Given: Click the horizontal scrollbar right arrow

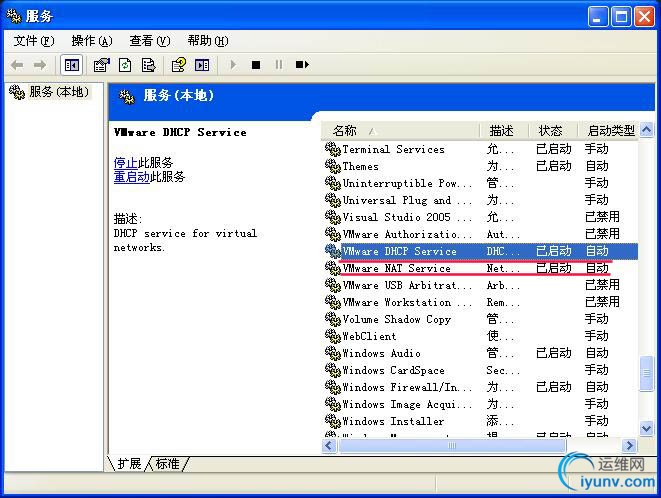Looking at the screenshot, I should [629, 445].
